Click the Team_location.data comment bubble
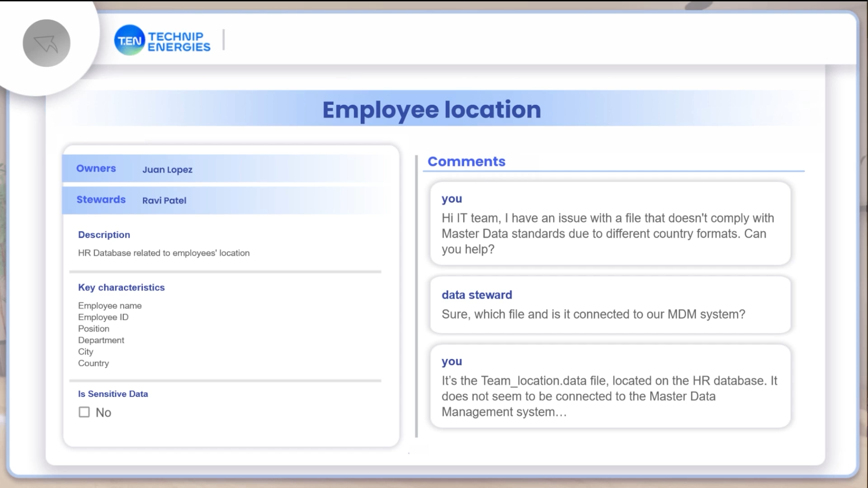This screenshot has width=868, height=488. (610, 387)
